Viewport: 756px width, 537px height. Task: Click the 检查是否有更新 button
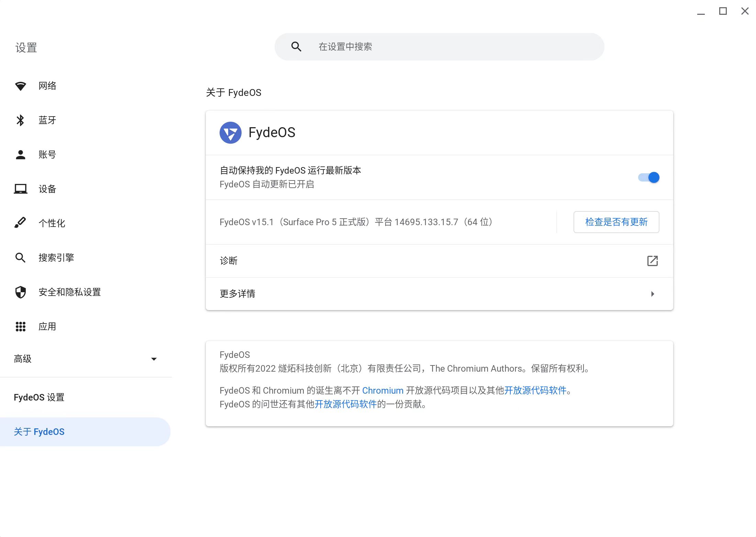tap(616, 222)
